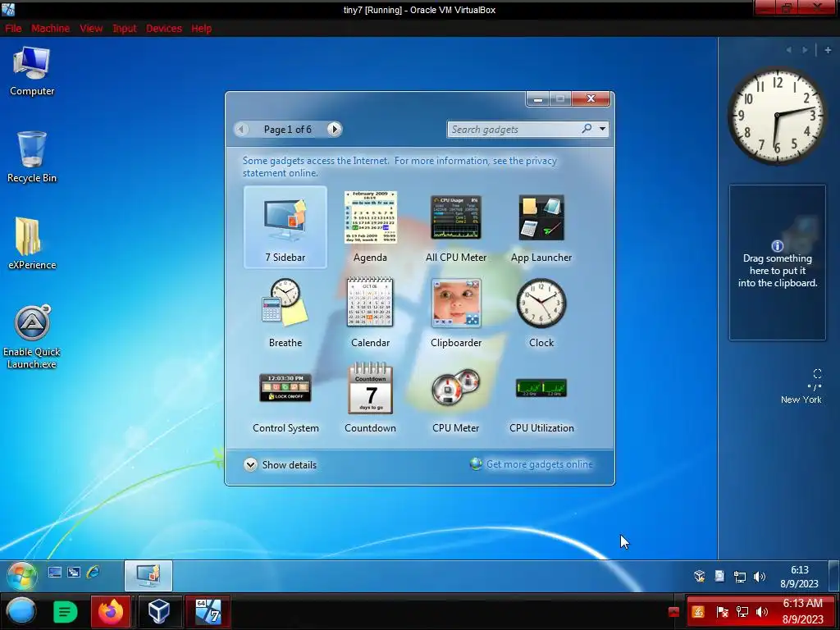
Task: Select the All CPU Meter gadget
Action: [x=456, y=217]
